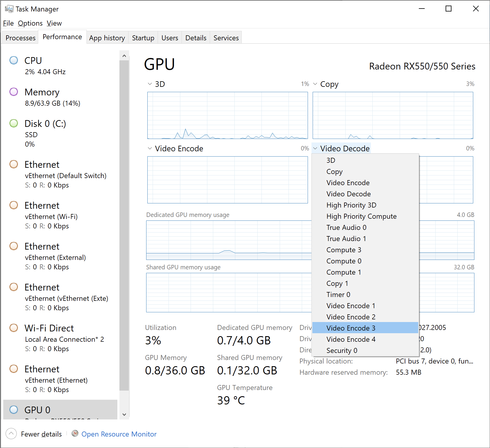Switch to the Processes tab
490x448 pixels.
pos(21,38)
